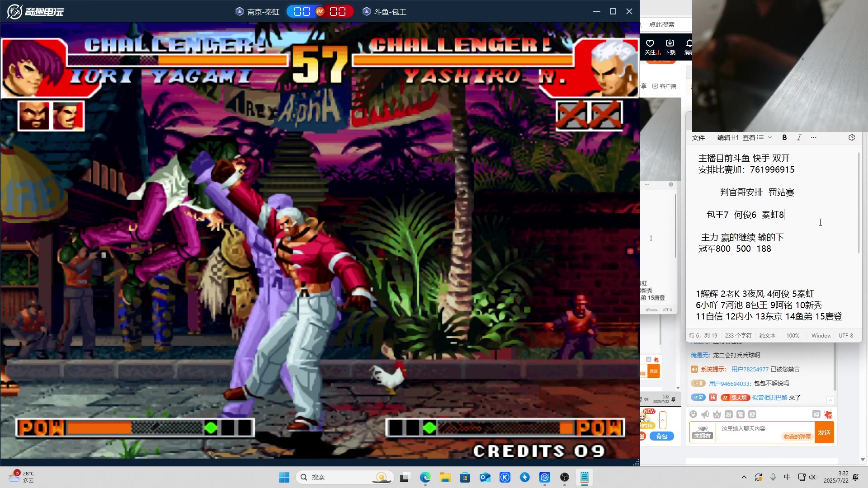Toggle italic formatting in Notepad
The height and width of the screenshot is (488, 868).
point(799,137)
